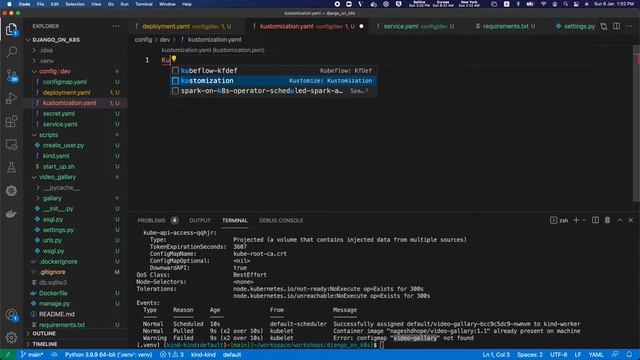Viewport: 640px width, 360px height.
Task: Kill the terminal with trash icon
Action: coord(607,220)
